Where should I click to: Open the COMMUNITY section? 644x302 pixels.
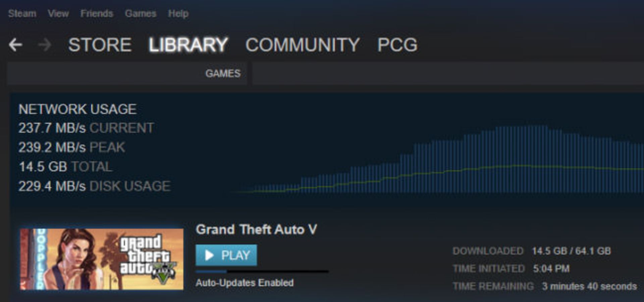(302, 45)
